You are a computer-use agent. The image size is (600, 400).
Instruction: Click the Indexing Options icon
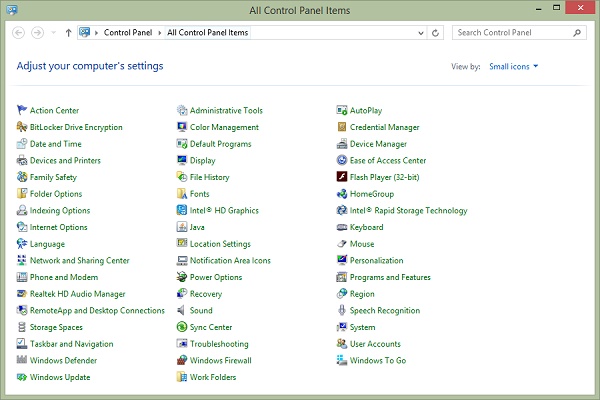[x=22, y=210]
